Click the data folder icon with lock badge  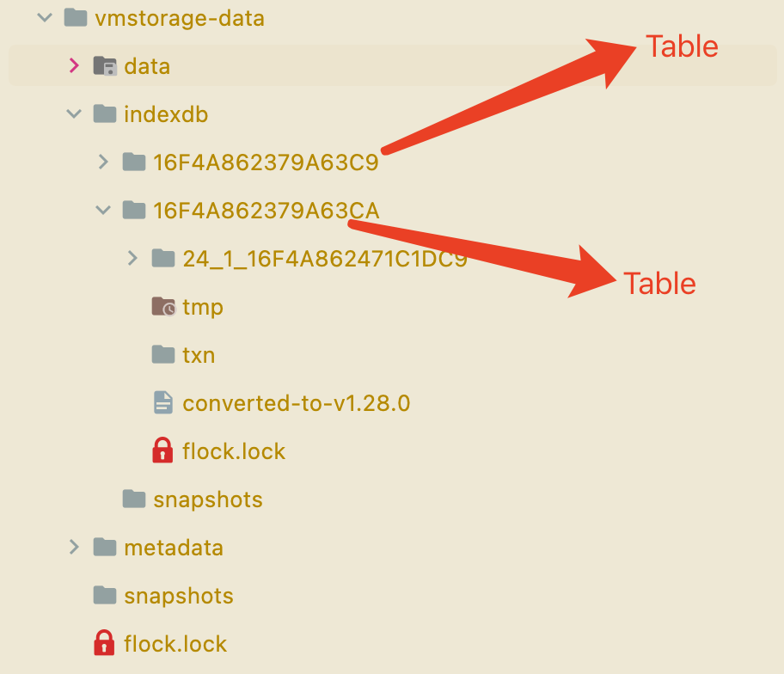click(x=105, y=66)
